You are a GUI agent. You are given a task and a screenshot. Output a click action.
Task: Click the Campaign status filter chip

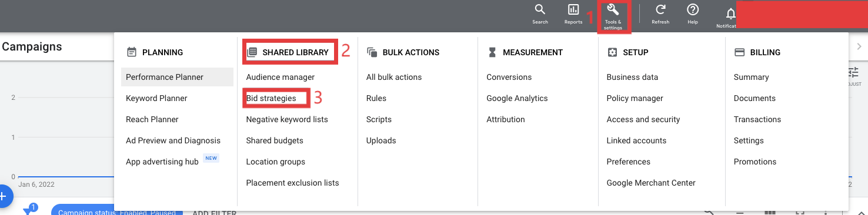tap(117, 211)
